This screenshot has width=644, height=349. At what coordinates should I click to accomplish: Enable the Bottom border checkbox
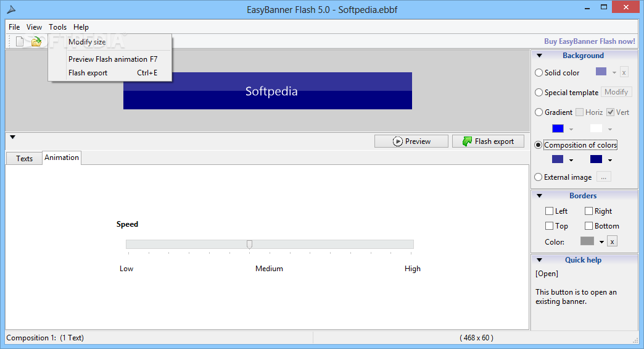[x=588, y=225]
